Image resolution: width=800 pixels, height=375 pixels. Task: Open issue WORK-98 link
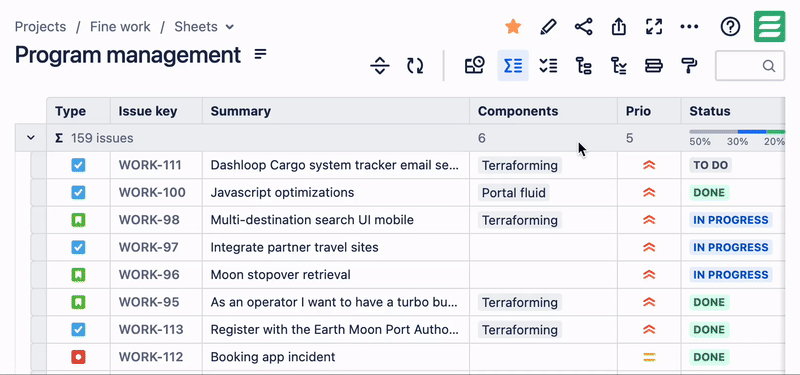tap(149, 220)
